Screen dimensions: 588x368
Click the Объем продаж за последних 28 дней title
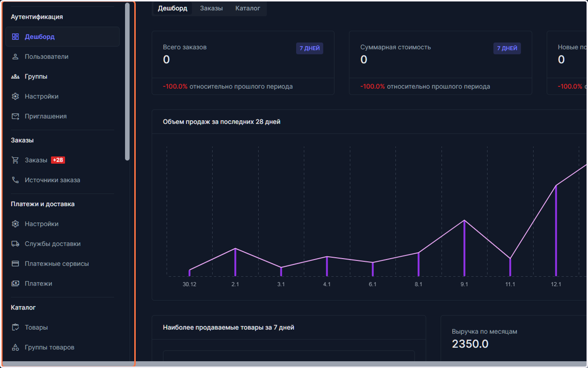click(x=221, y=122)
